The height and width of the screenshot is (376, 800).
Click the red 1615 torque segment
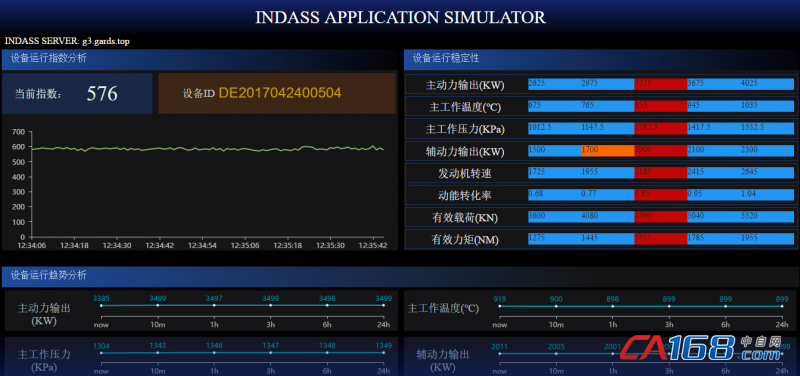661,239
